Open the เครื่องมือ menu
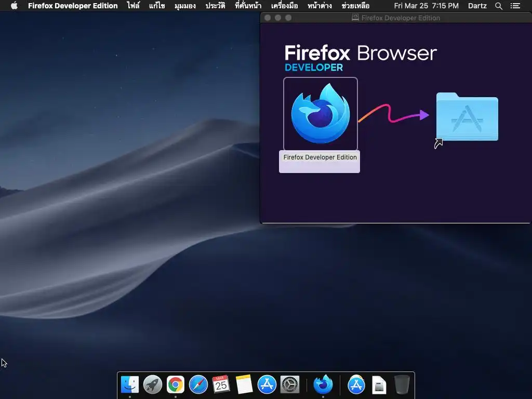Screen dimensions: 532x399 coord(284,6)
